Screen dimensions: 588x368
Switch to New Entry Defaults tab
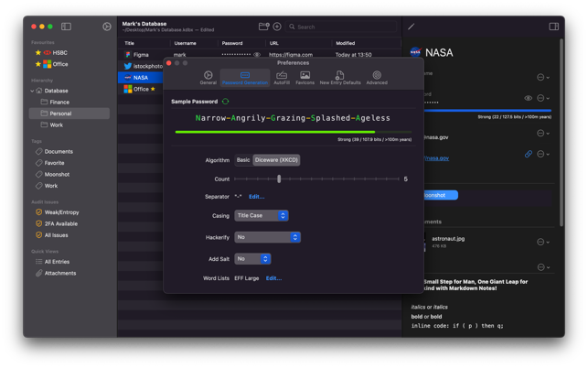point(340,78)
